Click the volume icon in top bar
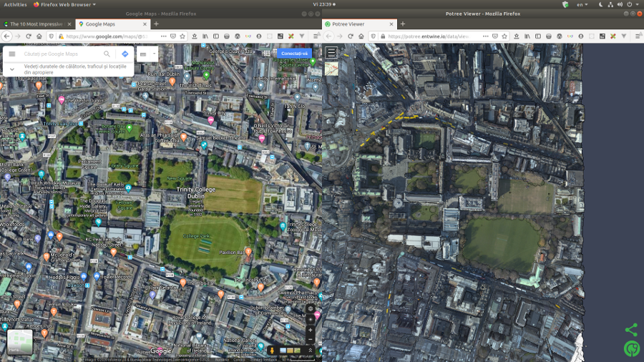The height and width of the screenshot is (362, 644). (620, 4)
